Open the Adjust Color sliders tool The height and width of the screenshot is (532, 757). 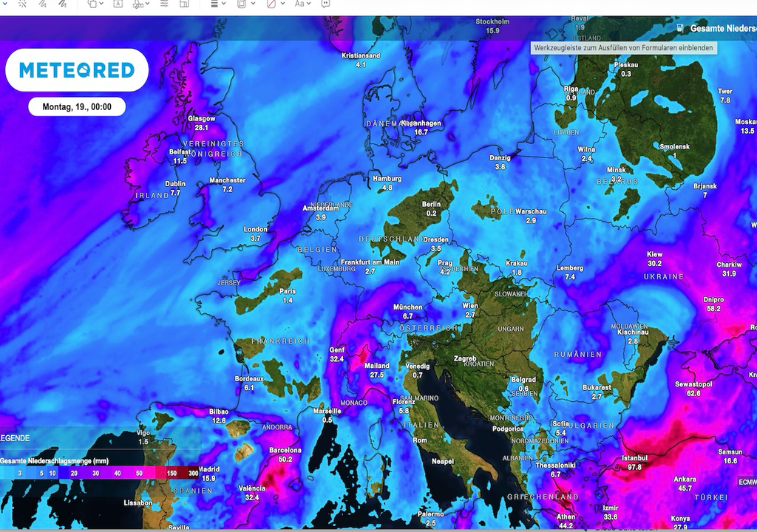(x=164, y=4)
